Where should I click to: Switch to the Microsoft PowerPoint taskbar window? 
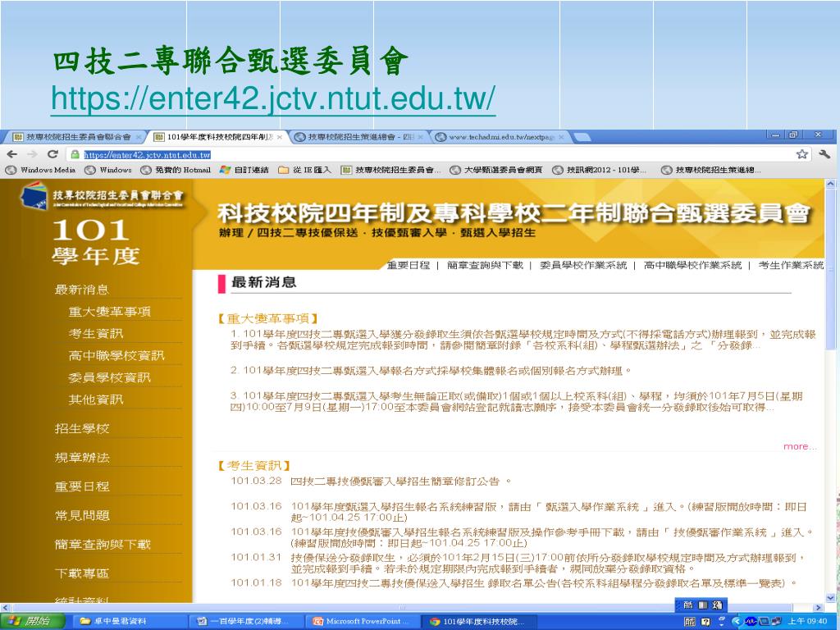tap(362, 622)
